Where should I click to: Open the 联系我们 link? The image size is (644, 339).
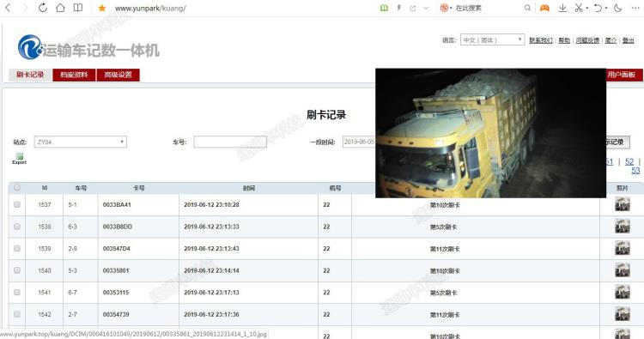(540, 40)
